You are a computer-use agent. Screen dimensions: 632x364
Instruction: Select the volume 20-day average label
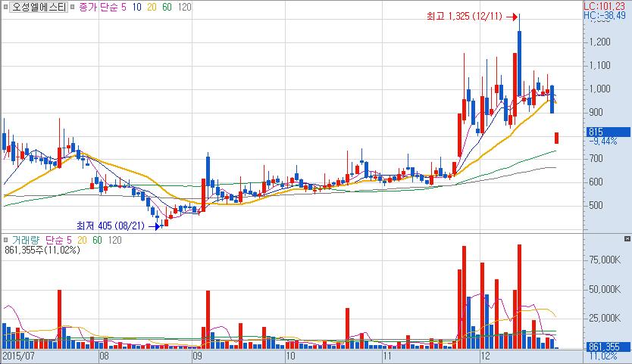[82, 240]
